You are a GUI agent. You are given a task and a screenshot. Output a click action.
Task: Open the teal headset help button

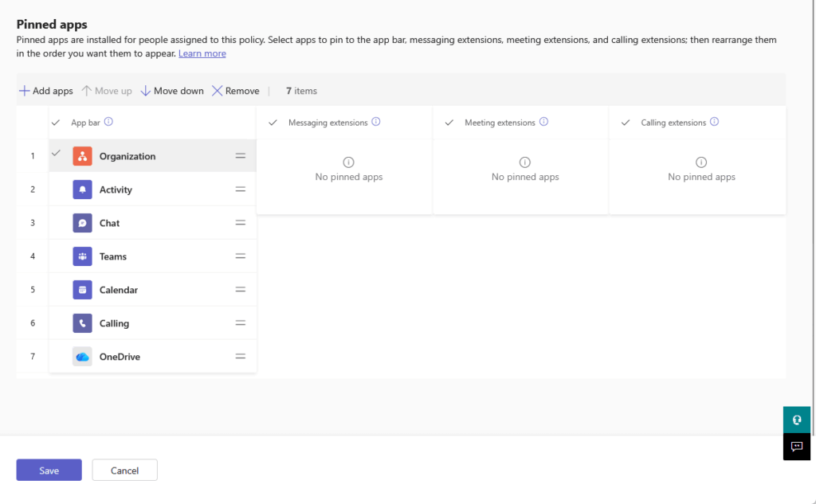point(797,420)
